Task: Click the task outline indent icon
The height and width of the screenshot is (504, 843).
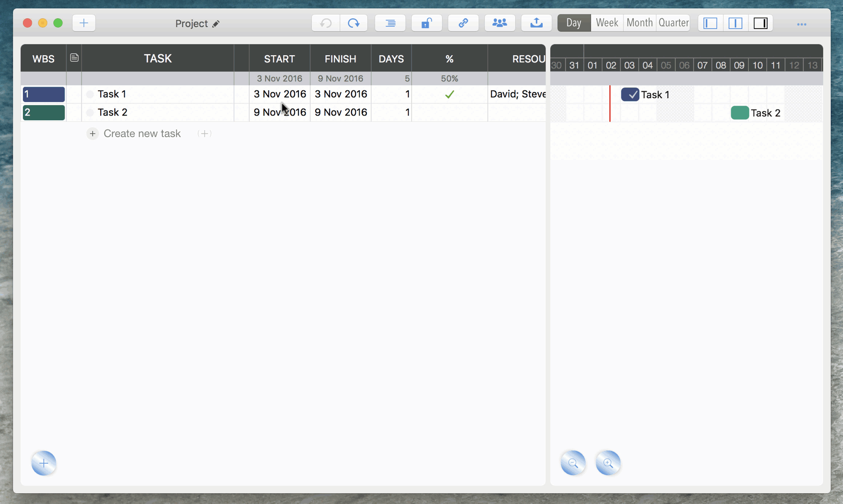Action: 390,23
